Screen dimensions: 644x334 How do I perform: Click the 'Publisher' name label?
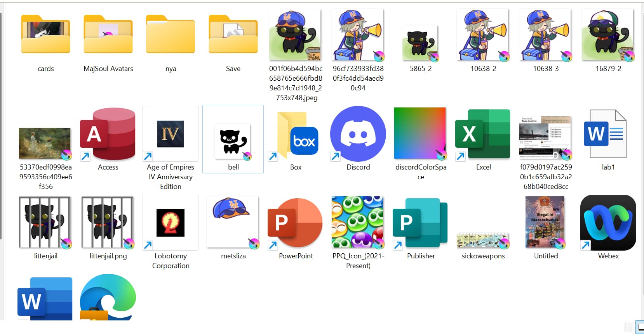[421, 256]
